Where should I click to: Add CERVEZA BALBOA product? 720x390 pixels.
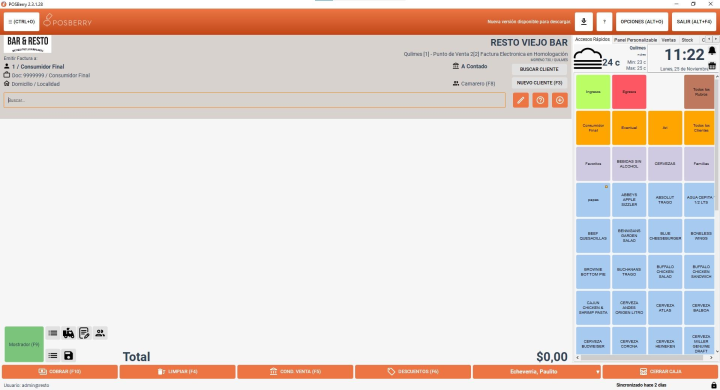coord(700,308)
